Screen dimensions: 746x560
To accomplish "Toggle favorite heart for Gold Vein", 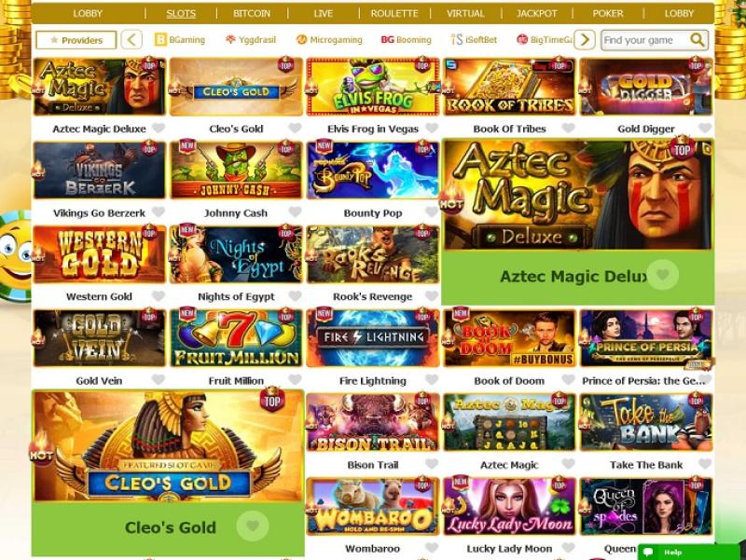I will coord(159,380).
